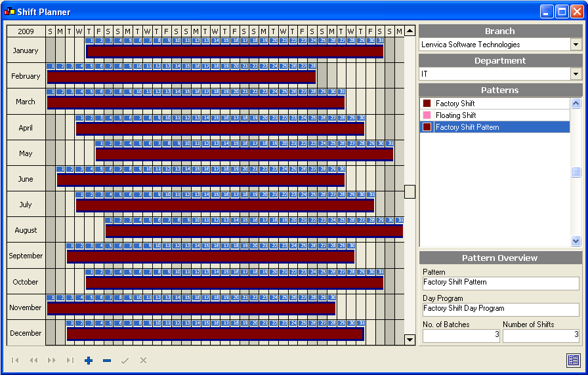Open the Branch dropdown arrow
The width and height of the screenshot is (588, 375).
(x=576, y=45)
